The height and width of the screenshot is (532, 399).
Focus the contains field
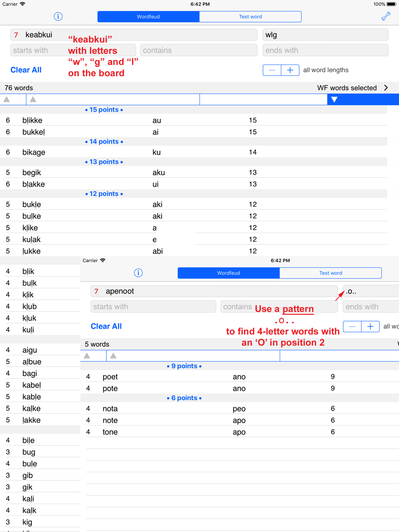[x=199, y=50]
